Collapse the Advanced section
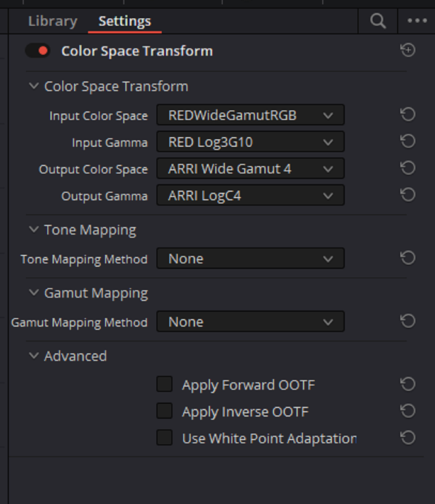435x504 pixels. [34, 355]
